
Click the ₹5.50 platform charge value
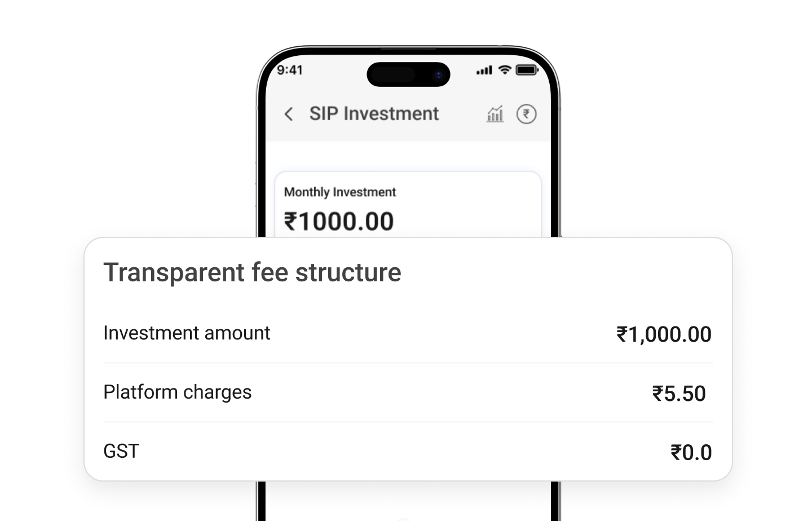coord(678,393)
